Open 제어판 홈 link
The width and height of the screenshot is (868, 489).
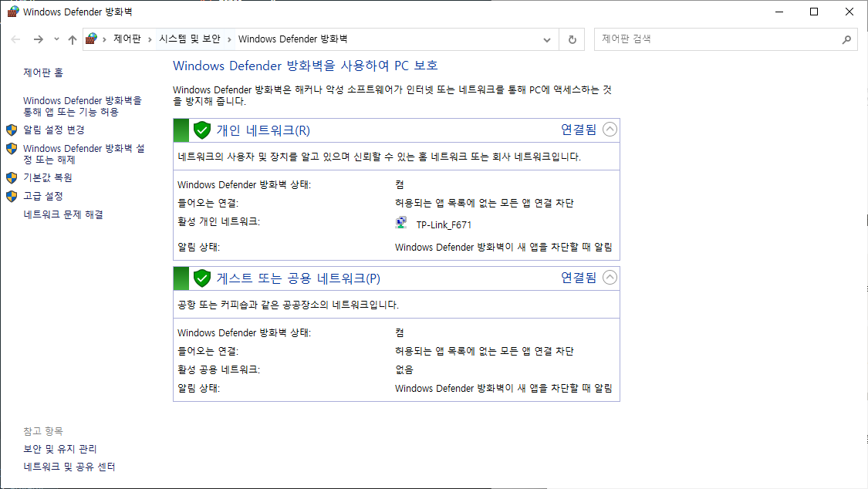(x=43, y=73)
